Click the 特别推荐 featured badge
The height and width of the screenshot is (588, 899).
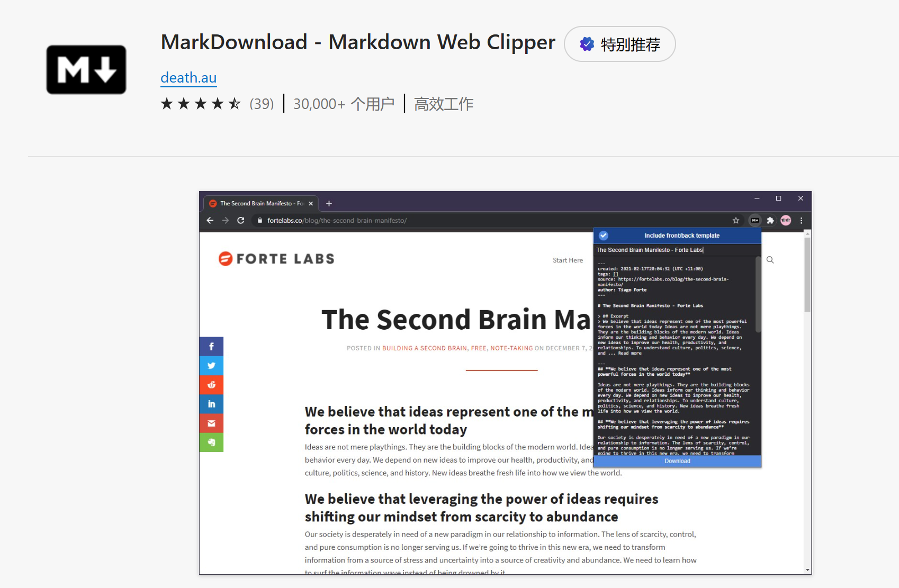coord(620,44)
